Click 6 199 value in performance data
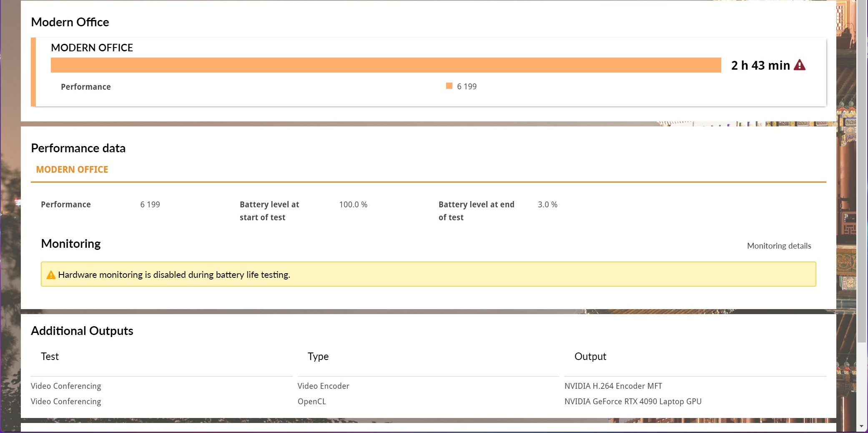 pos(150,204)
